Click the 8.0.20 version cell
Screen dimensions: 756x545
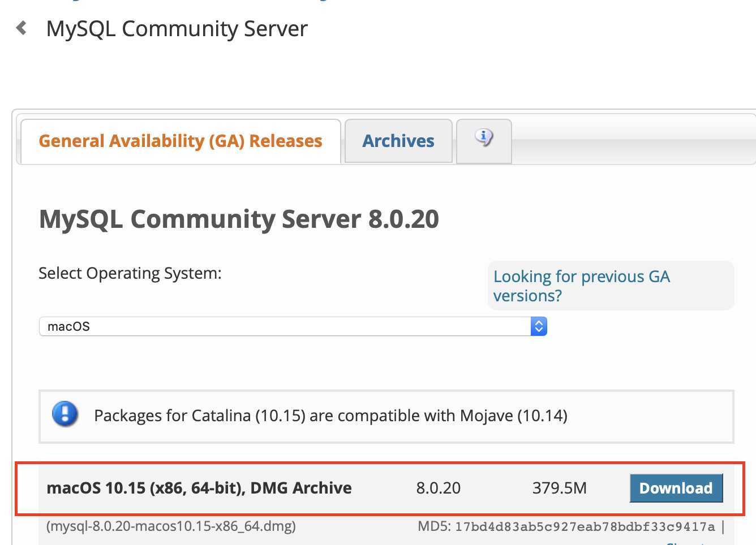click(x=439, y=488)
